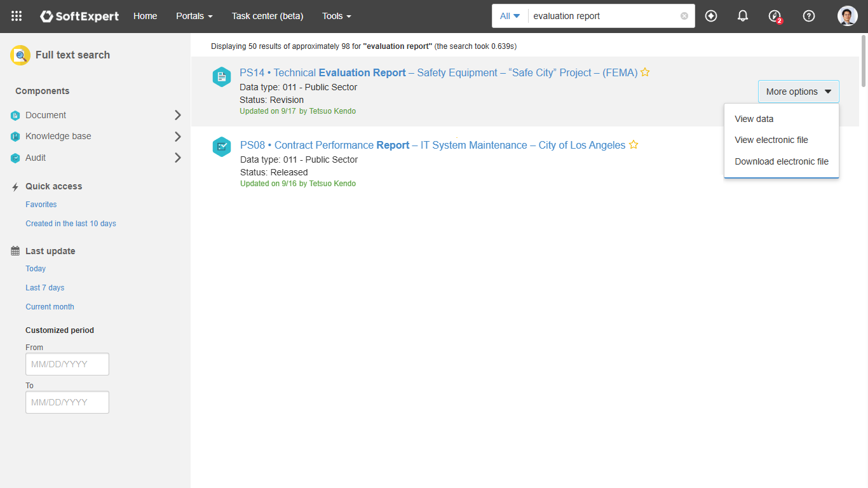
Task: Filter by Created in the last 10 days
Action: [x=71, y=224]
